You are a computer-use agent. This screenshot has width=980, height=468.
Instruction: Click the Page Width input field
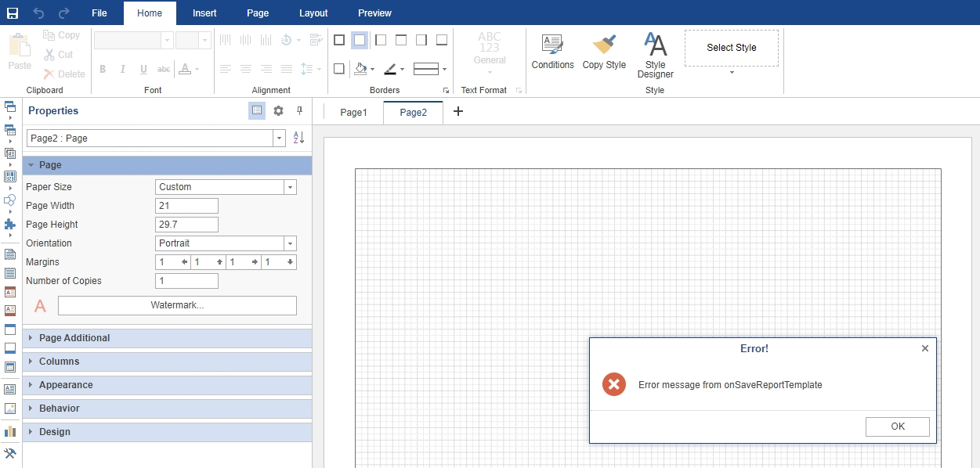click(186, 206)
